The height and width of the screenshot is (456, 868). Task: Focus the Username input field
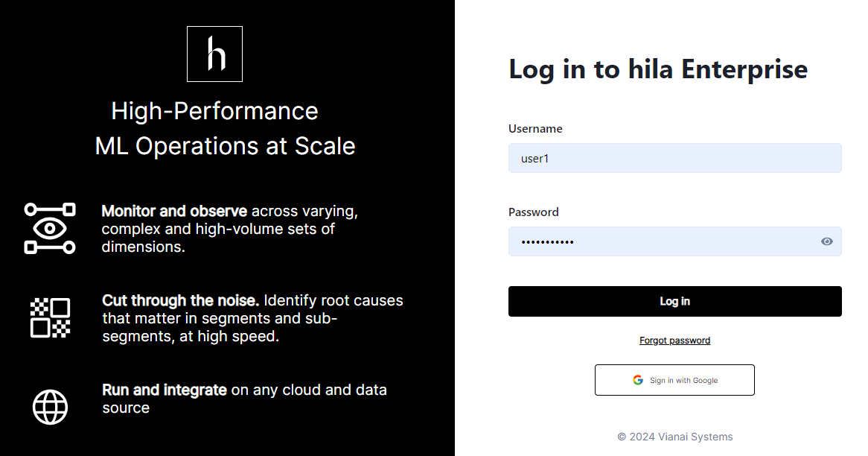point(674,158)
